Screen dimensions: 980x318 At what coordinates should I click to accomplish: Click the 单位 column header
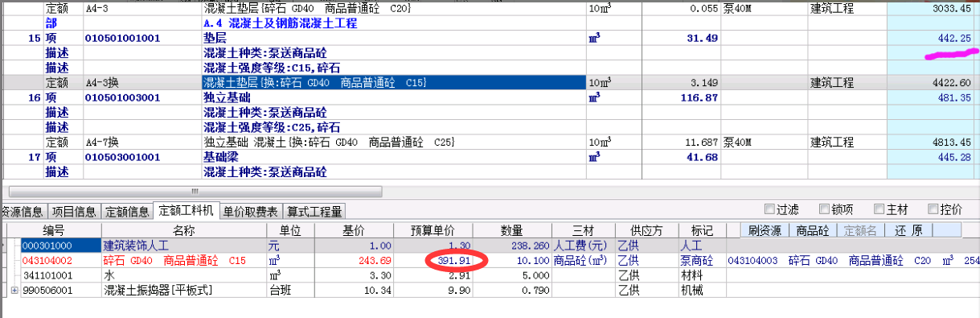(x=289, y=231)
